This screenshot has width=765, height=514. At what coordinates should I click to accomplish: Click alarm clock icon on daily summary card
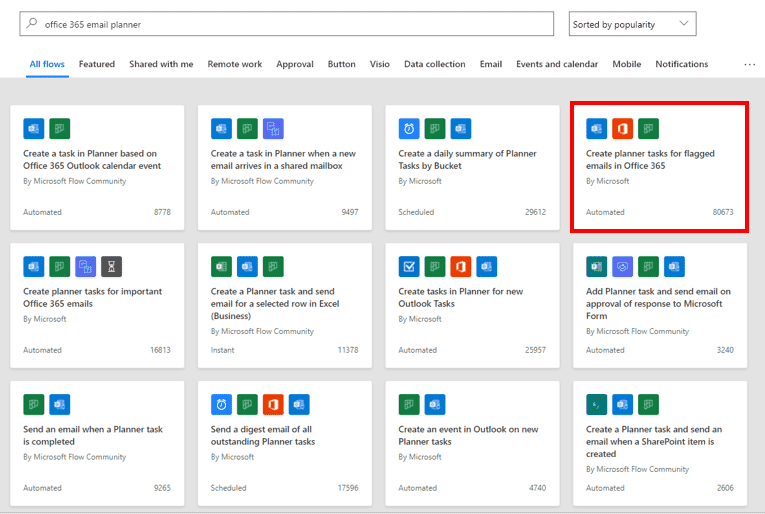coord(409,129)
